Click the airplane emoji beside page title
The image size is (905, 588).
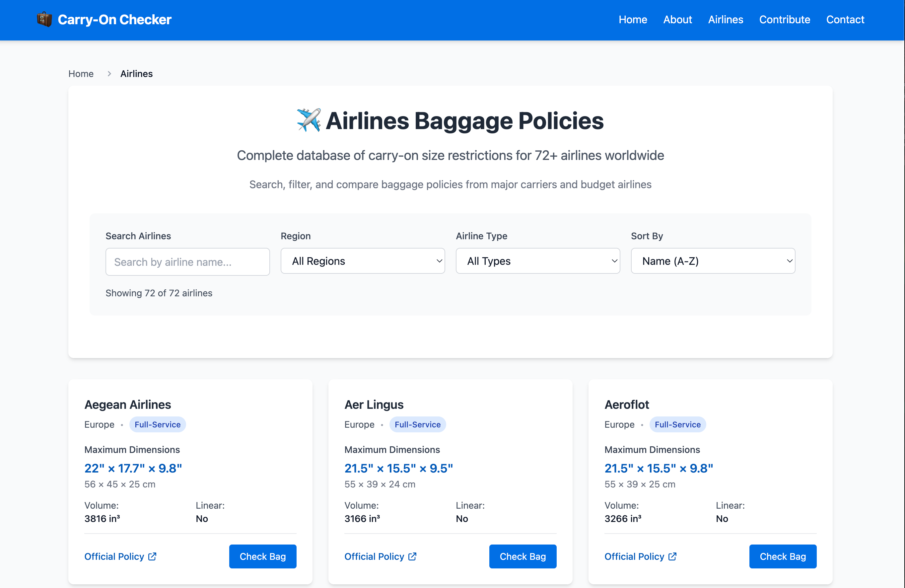309,120
